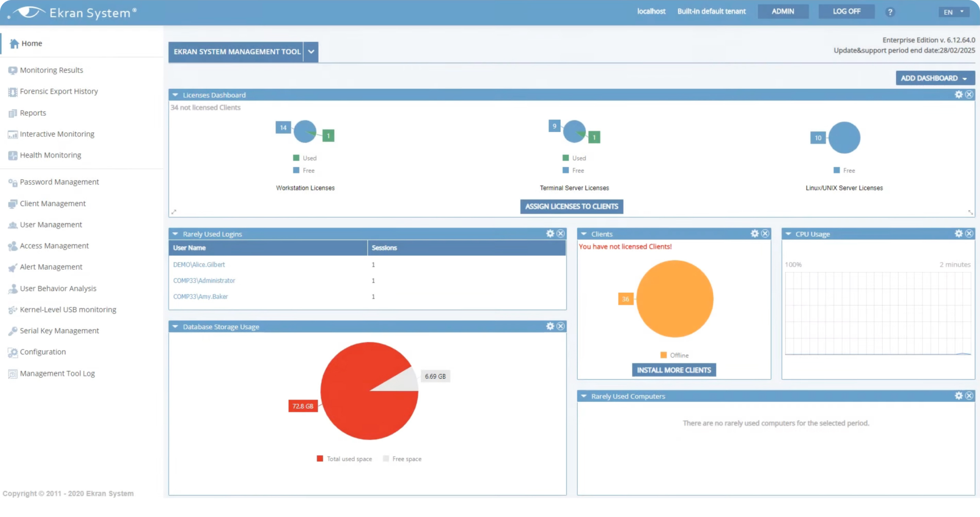Open Database Storage Usage settings gear
This screenshot has height=517, width=980.
pyautogui.click(x=550, y=326)
